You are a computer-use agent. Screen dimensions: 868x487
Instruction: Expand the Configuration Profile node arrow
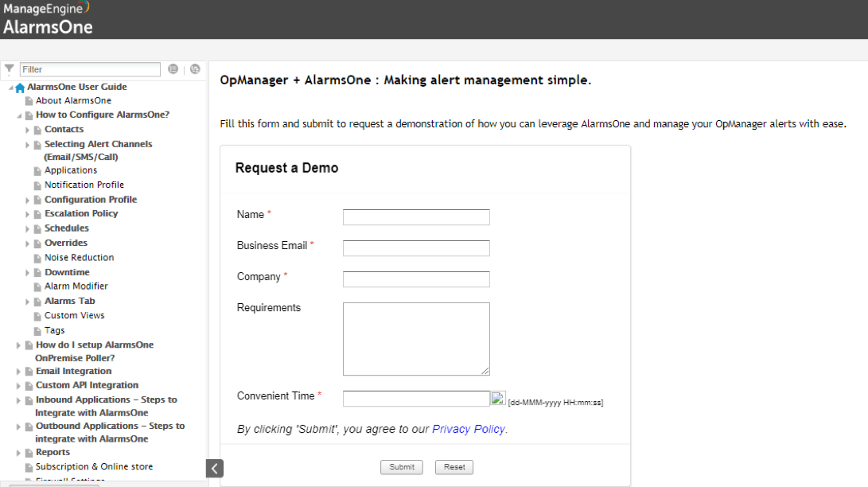[28, 201]
